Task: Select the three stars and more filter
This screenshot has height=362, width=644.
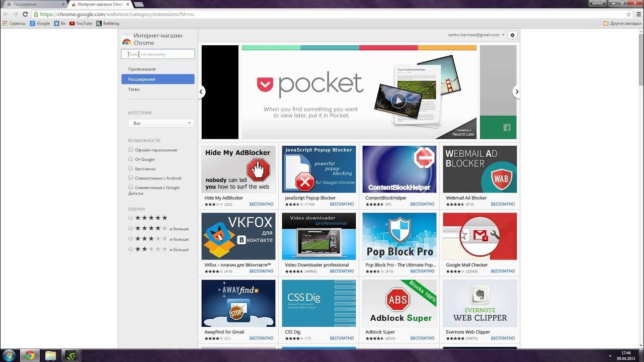Action: 131,239
